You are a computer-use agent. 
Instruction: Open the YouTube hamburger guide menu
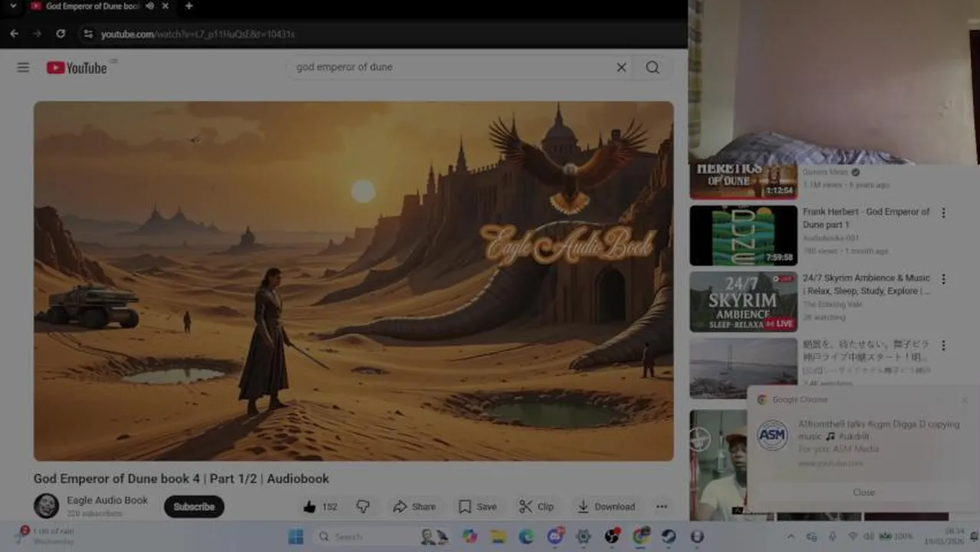23,67
